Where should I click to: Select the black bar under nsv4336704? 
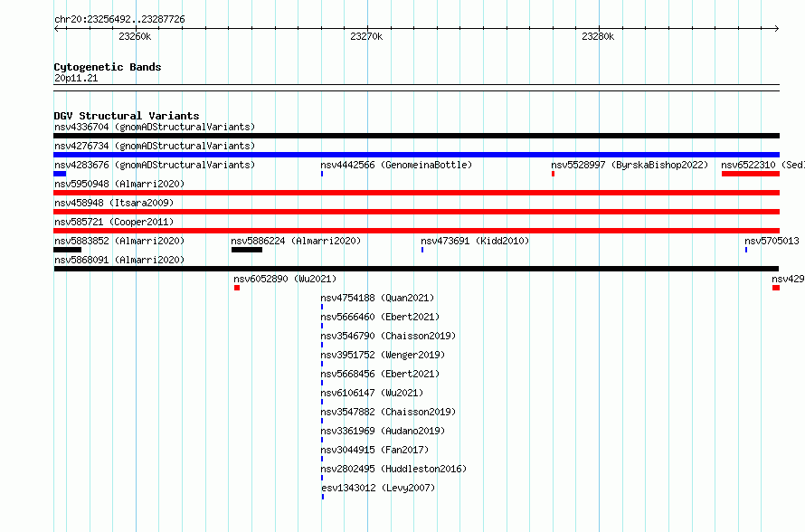click(x=416, y=136)
